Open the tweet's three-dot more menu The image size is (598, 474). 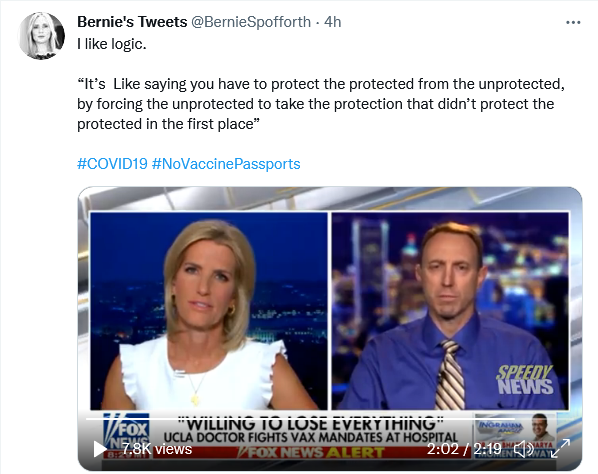coord(573,23)
